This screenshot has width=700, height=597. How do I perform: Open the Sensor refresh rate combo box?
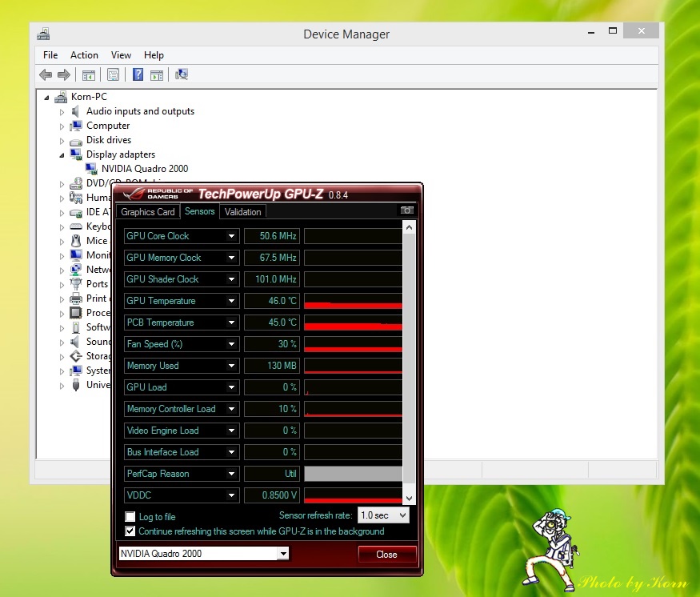(x=383, y=515)
